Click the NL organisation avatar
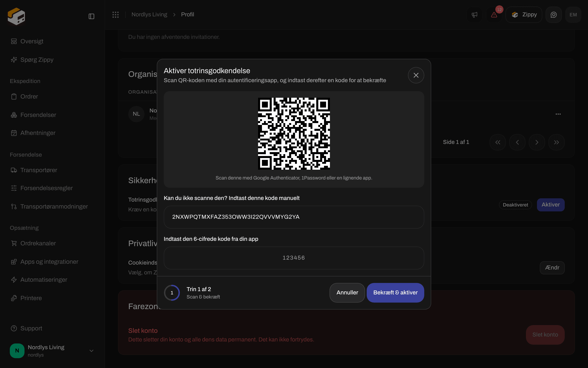The height and width of the screenshot is (368, 588). tap(136, 114)
